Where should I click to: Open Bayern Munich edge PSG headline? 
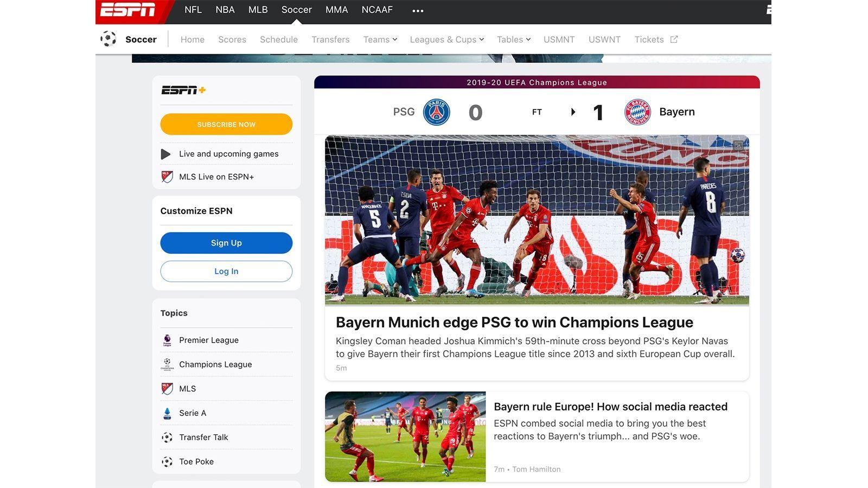point(514,322)
